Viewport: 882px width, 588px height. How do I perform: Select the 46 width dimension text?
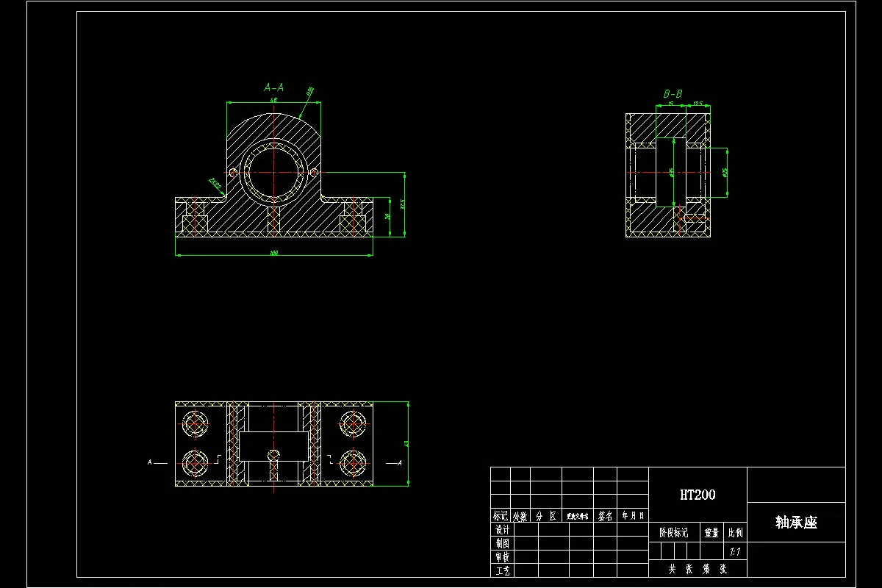point(273,99)
